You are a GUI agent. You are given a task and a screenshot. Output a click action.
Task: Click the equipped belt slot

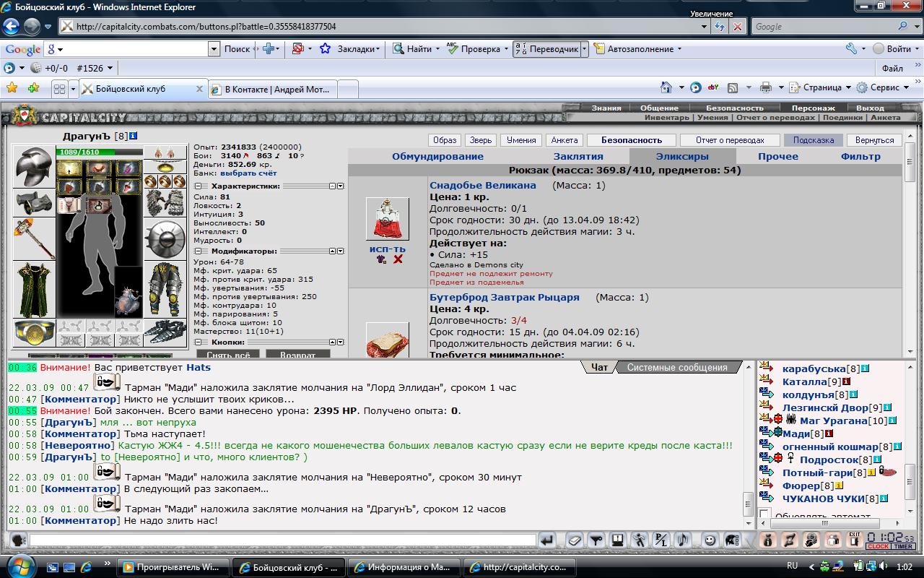(34, 333)
